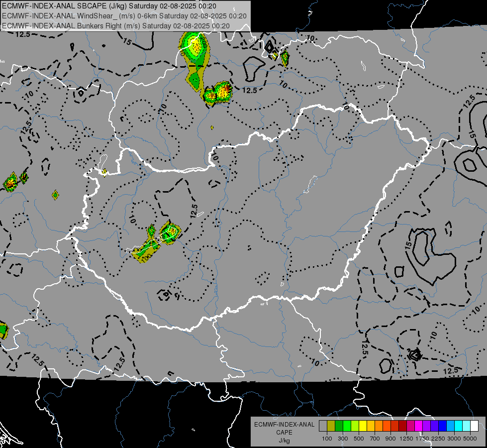Select the gray swatch in the CAPE legend
Image resolution: width=487 pixels, height=448 pixels.
(323, 426)
